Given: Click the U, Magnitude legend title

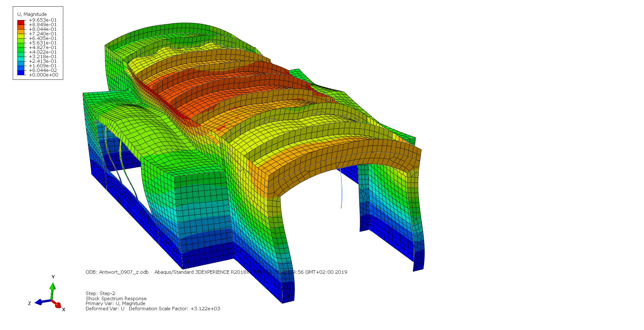Looking at the screenshot, I should point(32,14).
